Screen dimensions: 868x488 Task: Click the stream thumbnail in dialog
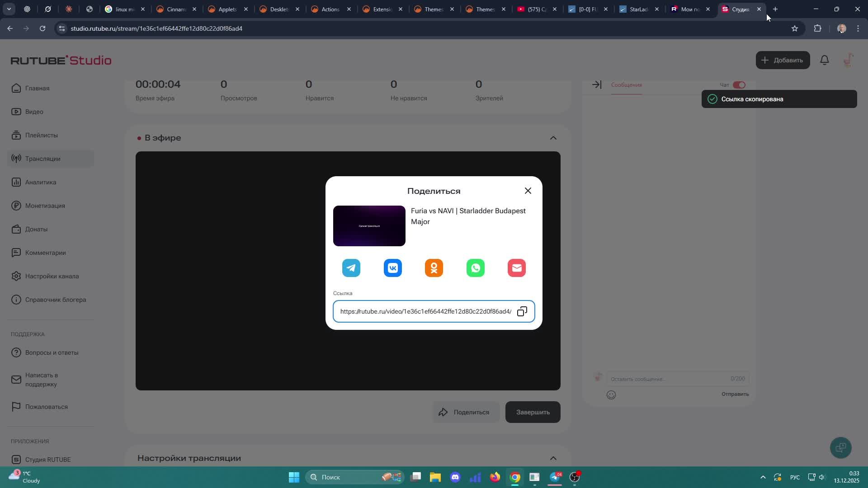pos(369,226)
